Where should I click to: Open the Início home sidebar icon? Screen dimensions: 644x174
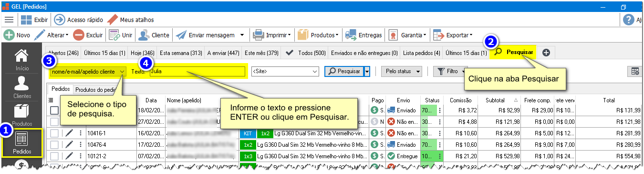coord(21,59)
